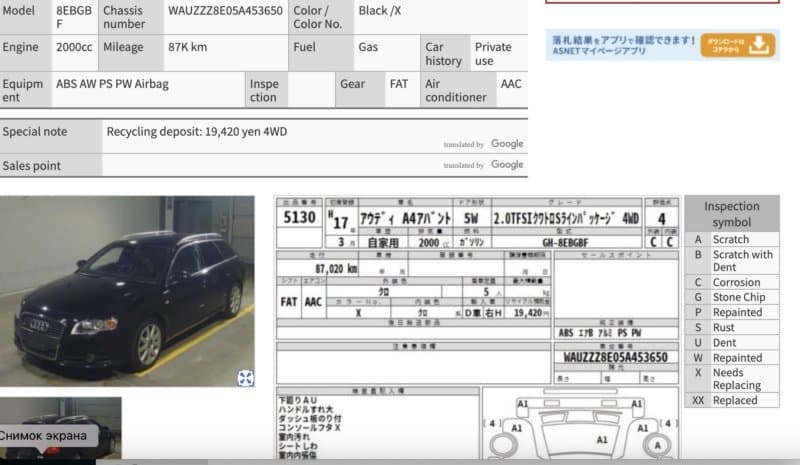Viewport: 800px width, 465px height.
Task: Click the auction sheet image
Action: (478, 328)
